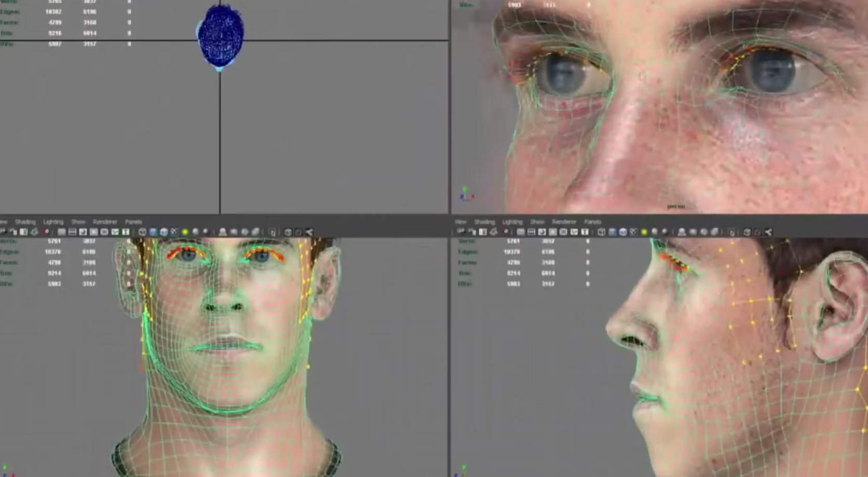This screenshot has width=868, height=477.
Task: Click isolate select icon in side-view panel toolbar
Action: point(731,232)
